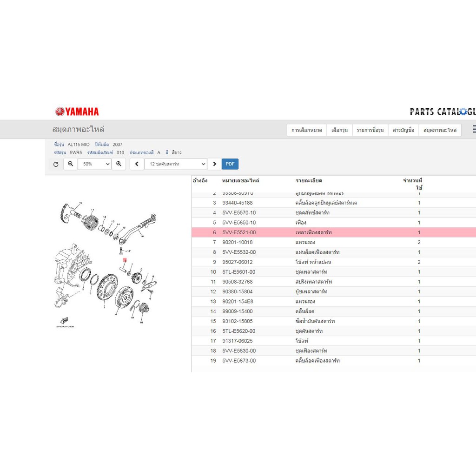Click the Yamaha logo

(x=77, y=112)
